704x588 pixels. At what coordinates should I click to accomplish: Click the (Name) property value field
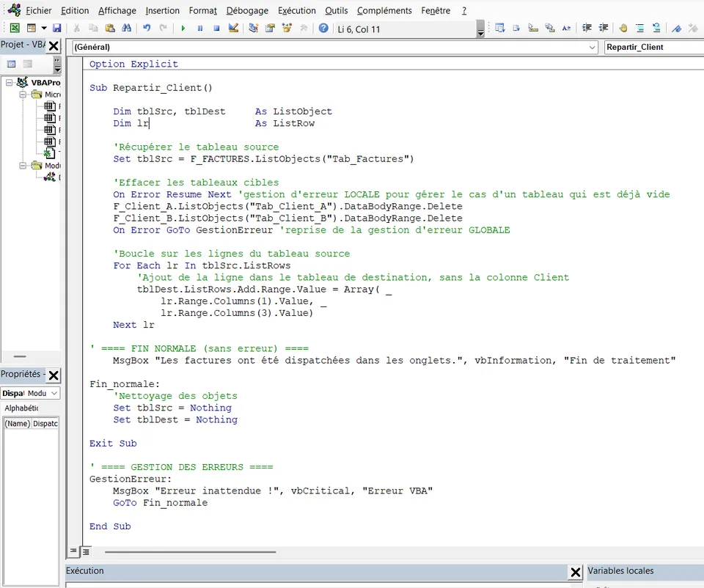click(45, 423)
